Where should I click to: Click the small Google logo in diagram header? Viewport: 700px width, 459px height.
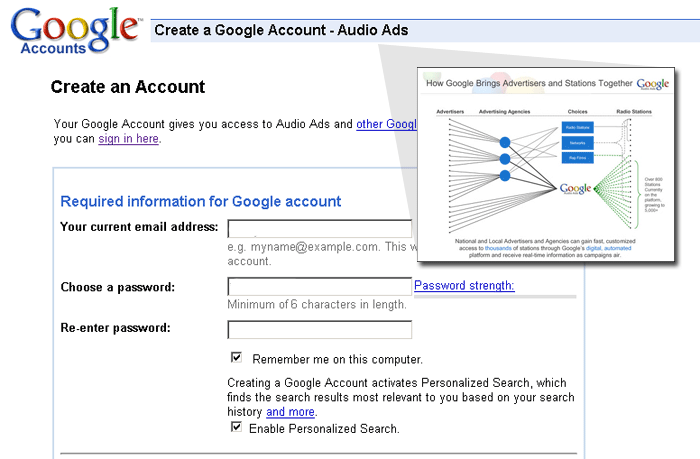coord(653,84)
